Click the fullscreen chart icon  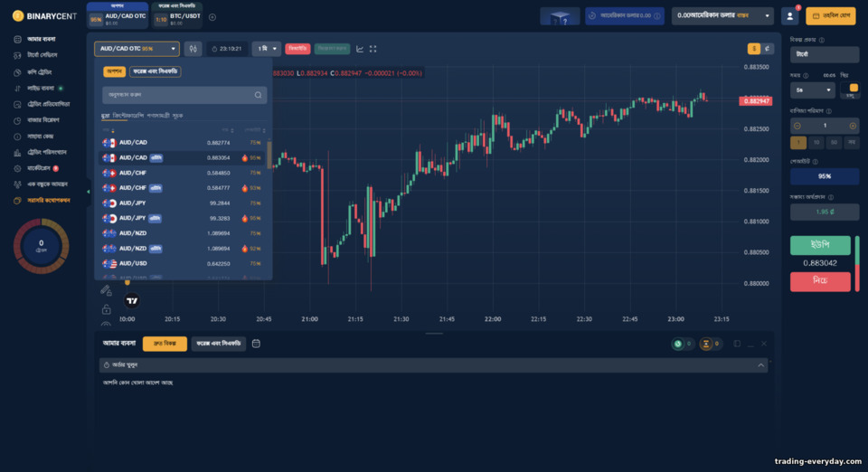373,49
